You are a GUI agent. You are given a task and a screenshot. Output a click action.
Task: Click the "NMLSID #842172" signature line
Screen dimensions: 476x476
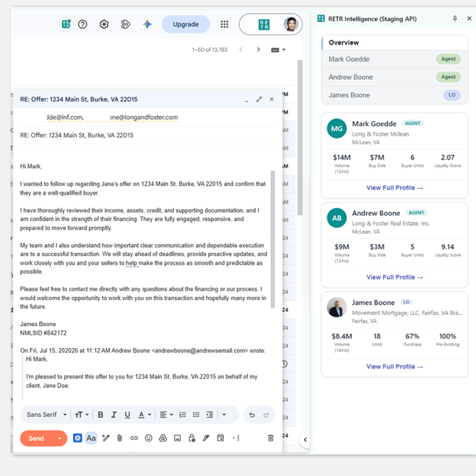click(43, 333)
